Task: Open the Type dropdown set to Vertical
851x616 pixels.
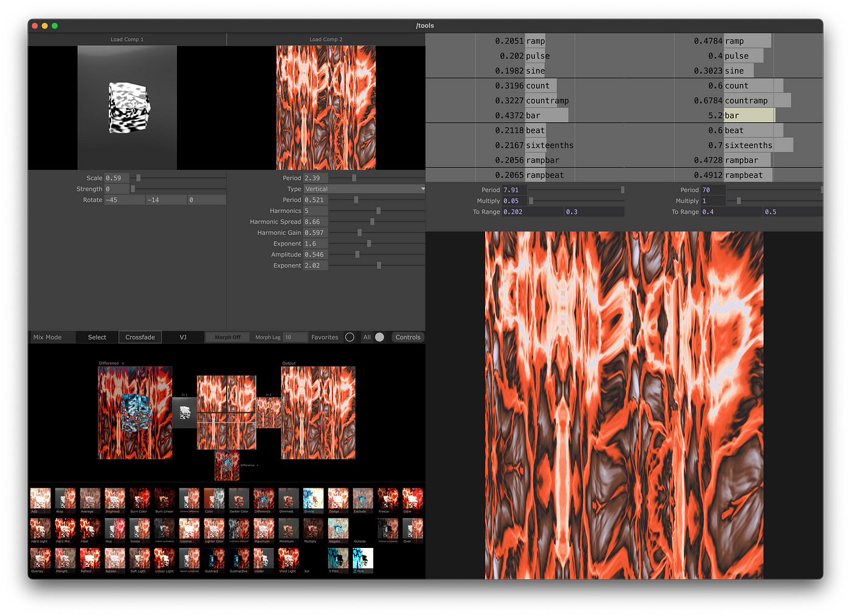Action: 363,189
